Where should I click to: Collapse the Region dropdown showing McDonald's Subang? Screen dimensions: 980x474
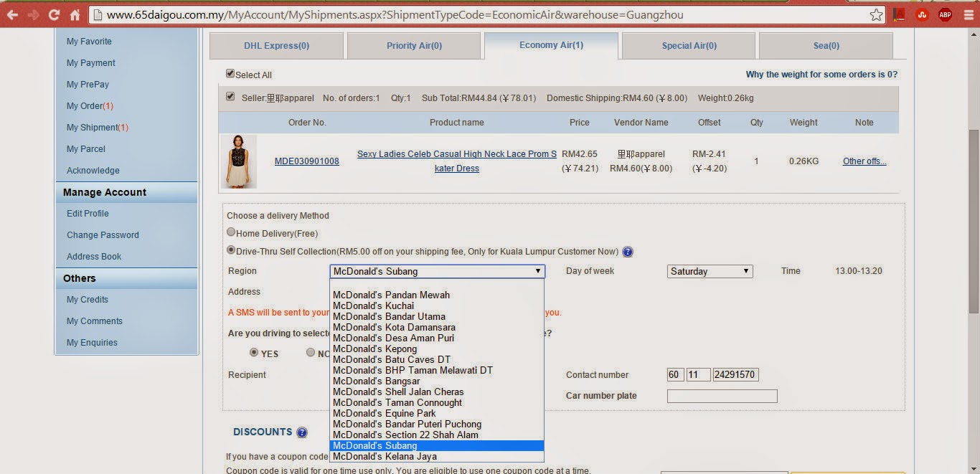(x=438, y=271)
